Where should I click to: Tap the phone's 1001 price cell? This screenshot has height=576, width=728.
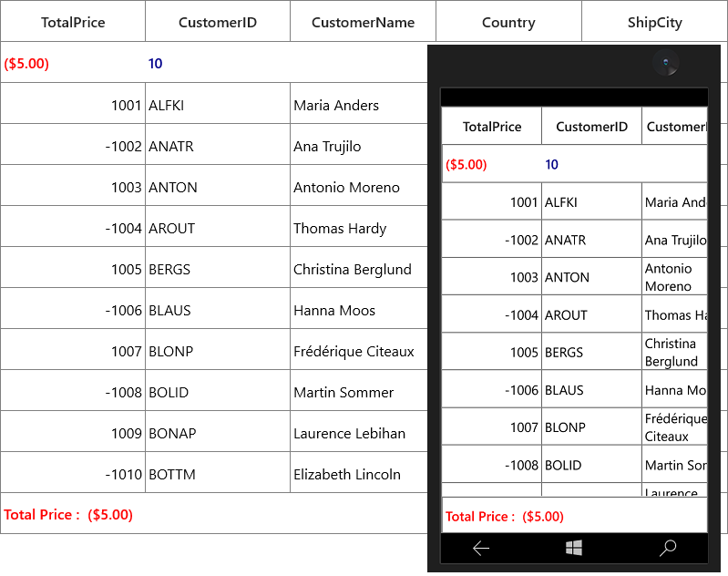click(492, 201)
